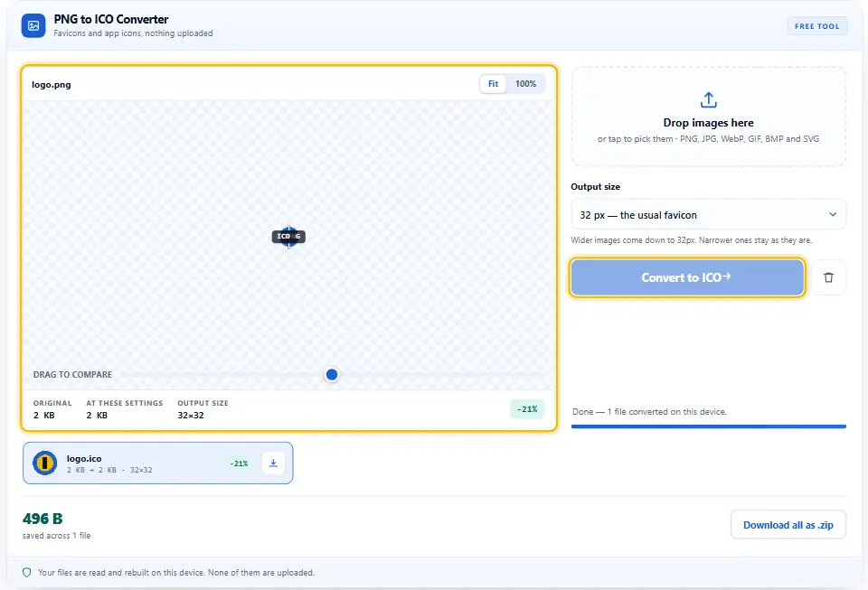Click the Done 1 file converted status
The image size is (868, 590).
[x=649, y=411]
